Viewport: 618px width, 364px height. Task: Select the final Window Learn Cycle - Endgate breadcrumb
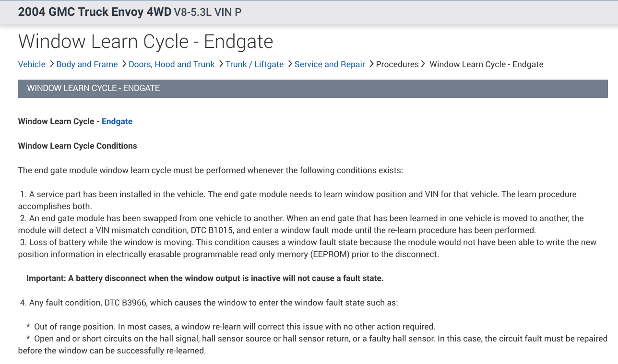pyautogui.click(x=486, y=64)
